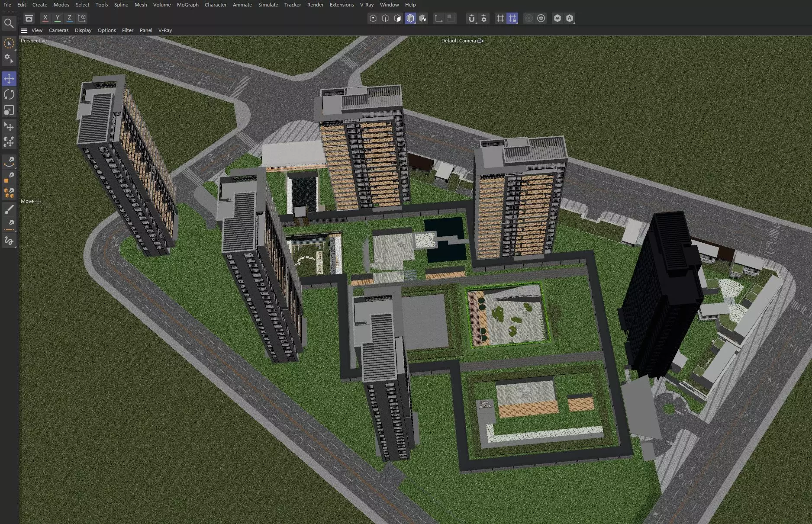Toggle the Soft Selection concentric circles icon
This screenshot has width=812, height=524.
pos(528,18)
